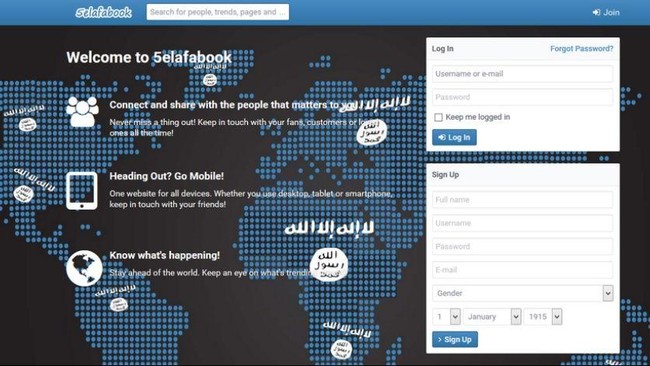Open the Join link in header
The width and height of the screenshot is (650, 366).
pos(606,12)
